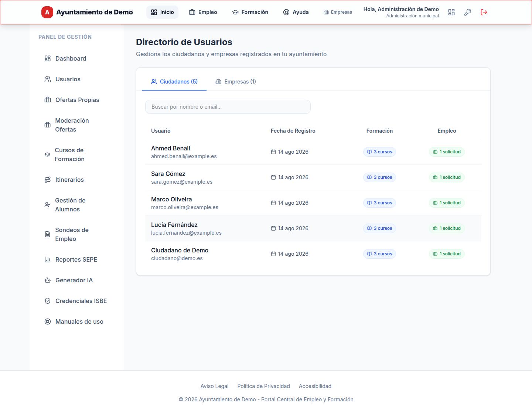Select the Lucía Fernández user name
Viewport: 532px width, 415px height.
(x=174, y=225)
